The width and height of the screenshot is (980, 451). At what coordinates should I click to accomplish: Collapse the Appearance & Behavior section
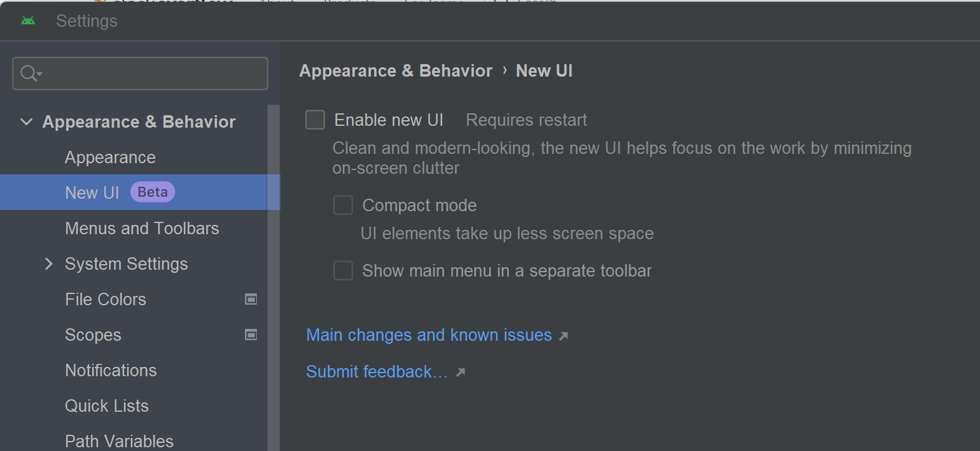[26, 122]
